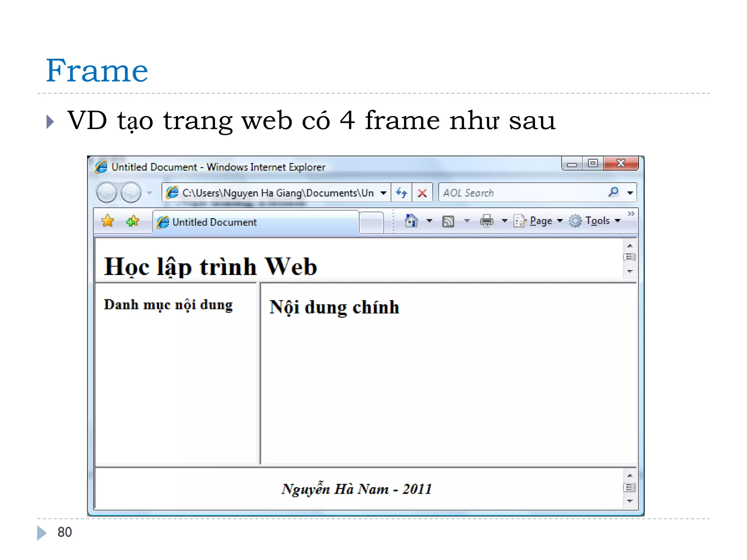
Task: Click the text 'Nội dung chính'
Action: point(334,307)
